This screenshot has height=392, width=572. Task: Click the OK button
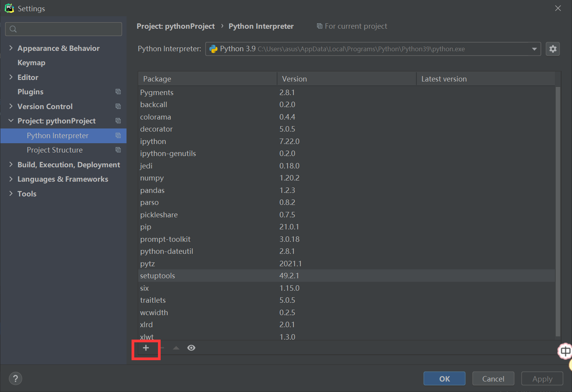pyautogui.click(x=444, y=378)
